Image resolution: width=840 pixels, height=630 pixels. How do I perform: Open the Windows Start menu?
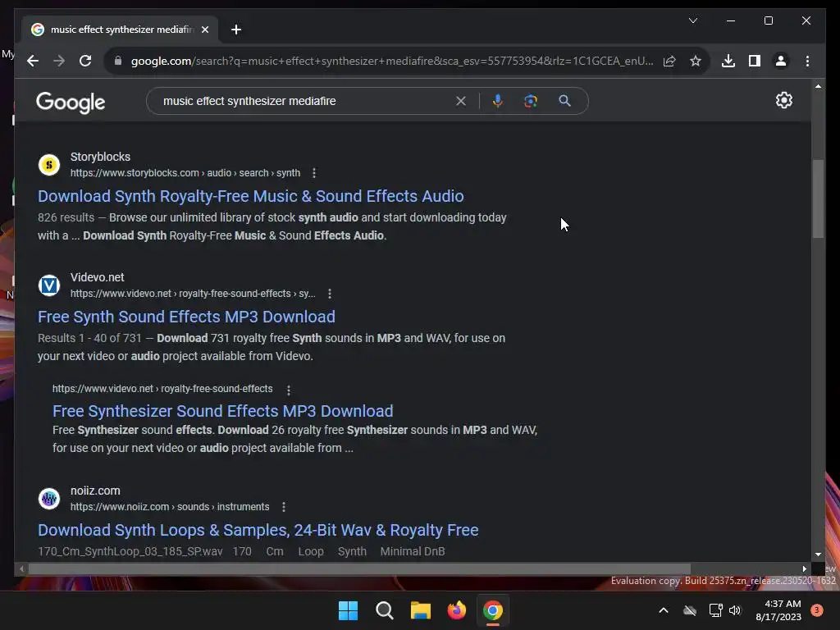click(x=348, y=610)
